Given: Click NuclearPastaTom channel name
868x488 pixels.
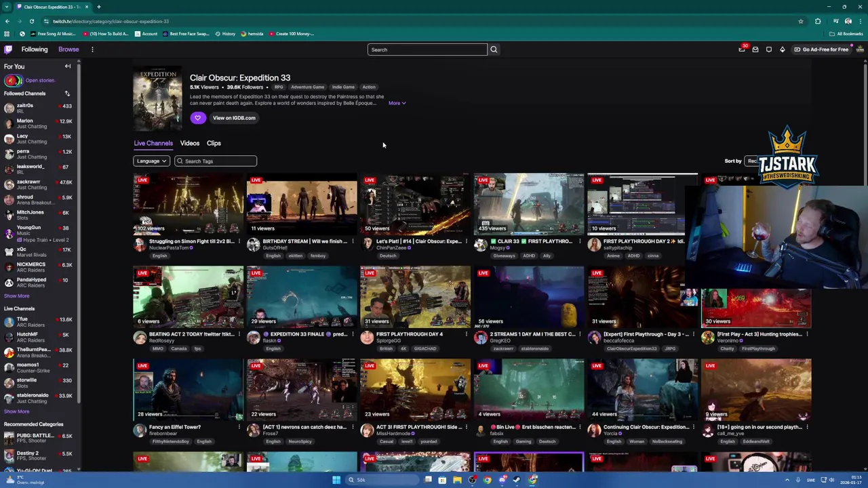Looking at the screenshot, I should (170, 248).
